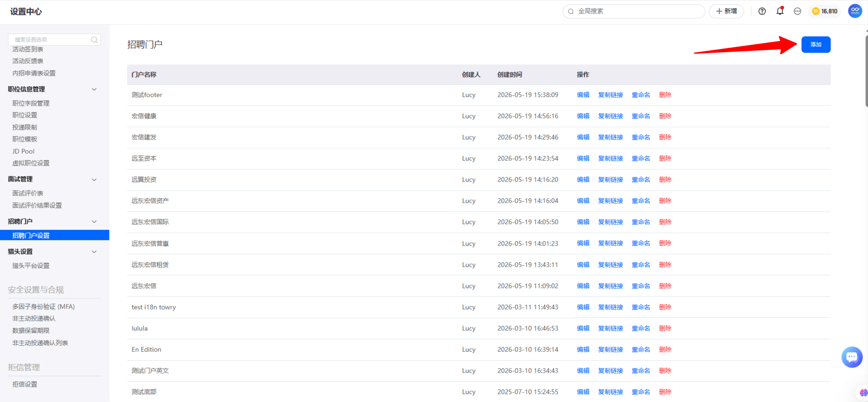Open 投递限制 settings
The image size is (868, 402).
[x=25, y=128]
